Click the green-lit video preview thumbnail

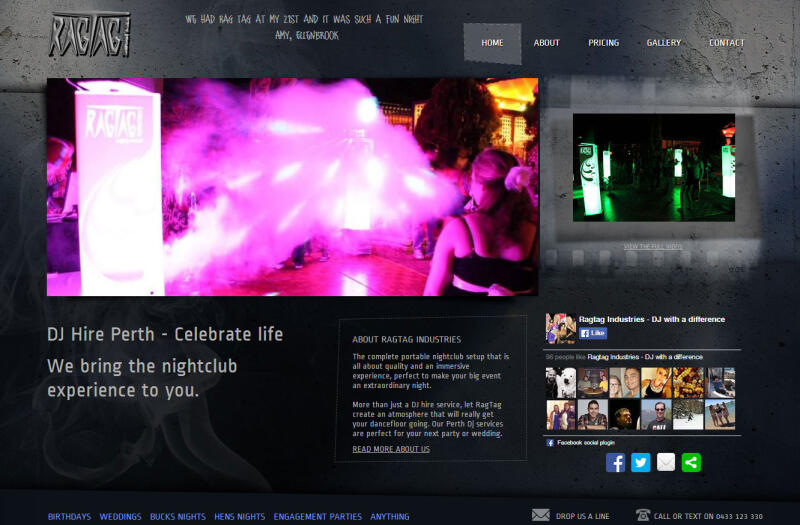coord(653,167)
